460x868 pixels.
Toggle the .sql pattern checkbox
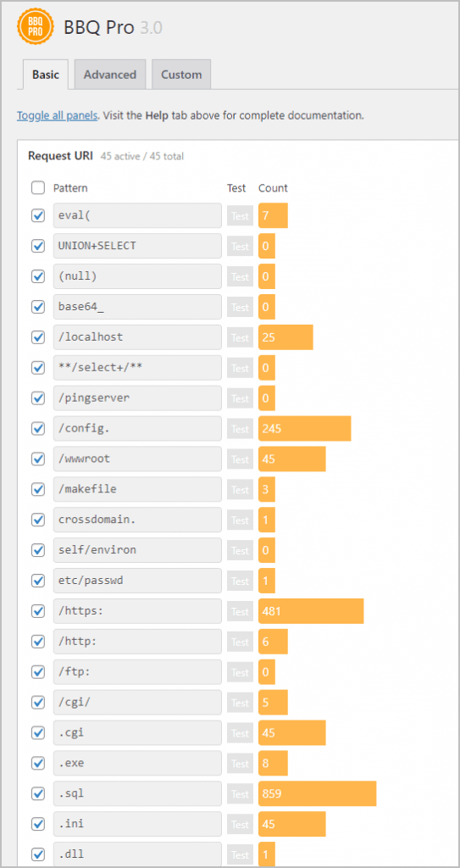pos(37,793)
